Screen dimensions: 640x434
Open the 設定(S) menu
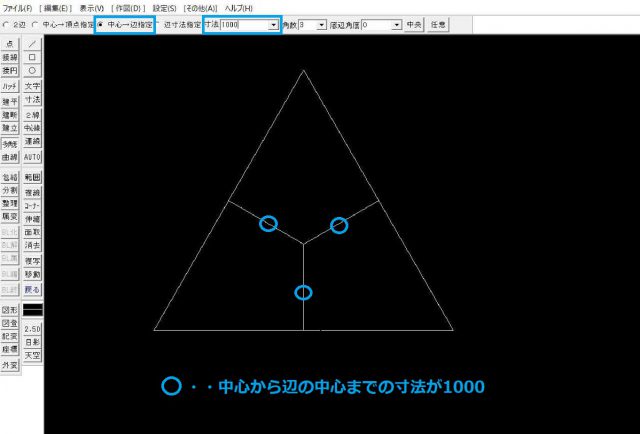point(164,7)
